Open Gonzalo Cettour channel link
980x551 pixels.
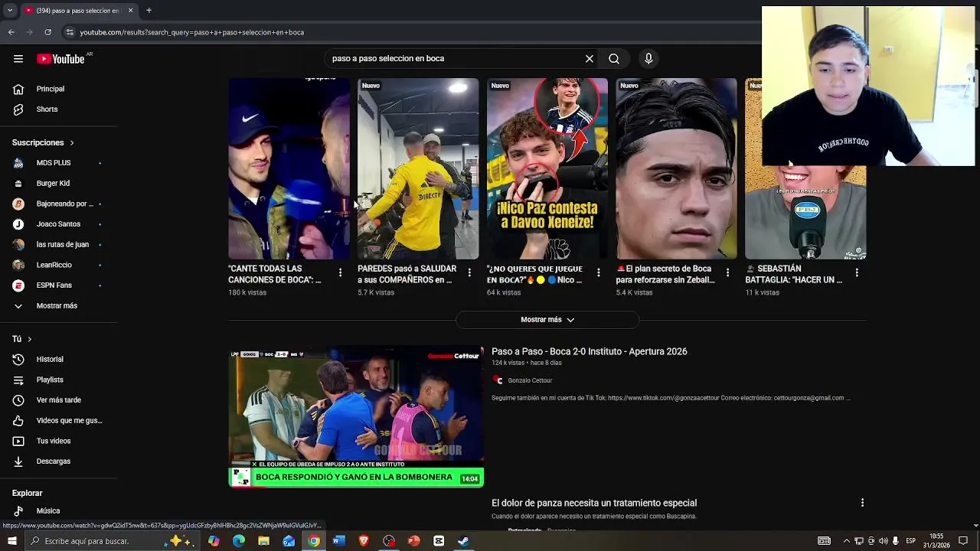click(x=530, y=380)
